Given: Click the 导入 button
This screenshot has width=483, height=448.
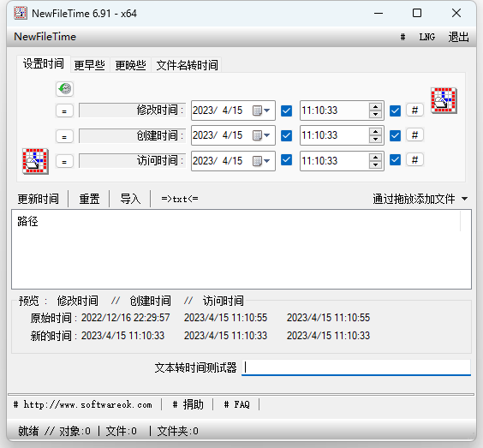Looking at the screenshot, I should (x=130, y=199).
